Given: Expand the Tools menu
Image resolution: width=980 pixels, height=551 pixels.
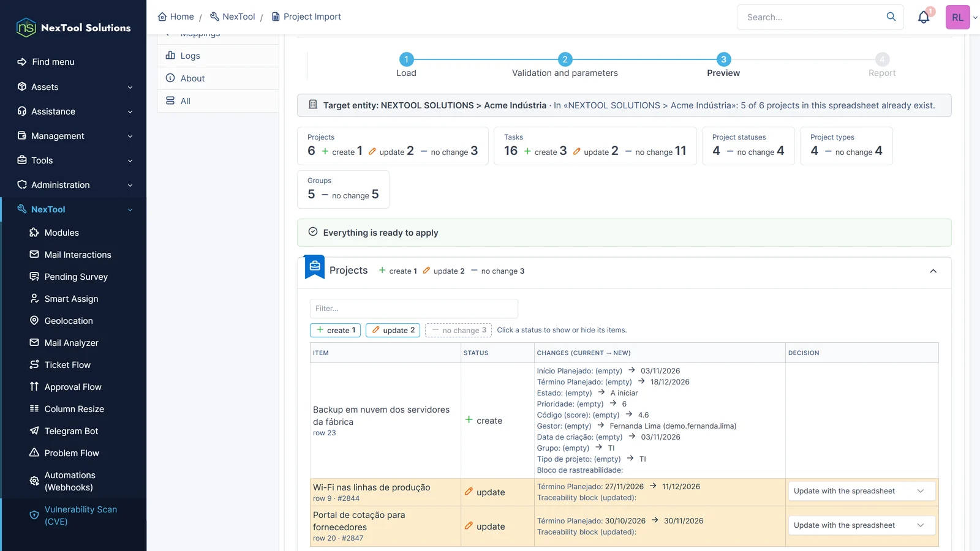Looking at the screenshot, I should [73, 160].
